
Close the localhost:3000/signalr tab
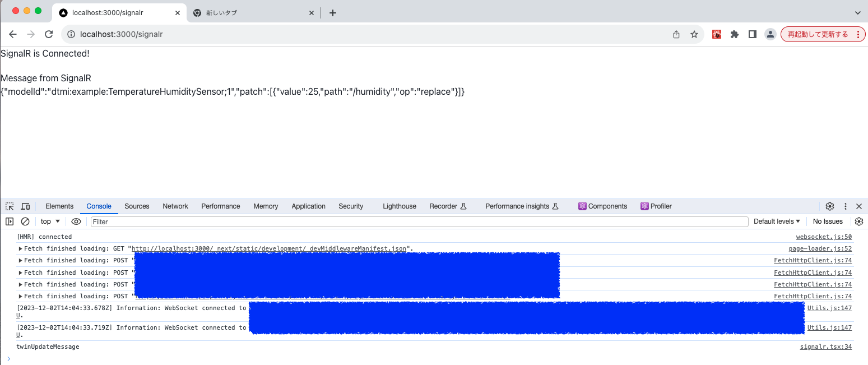click(x=178, y=12)
